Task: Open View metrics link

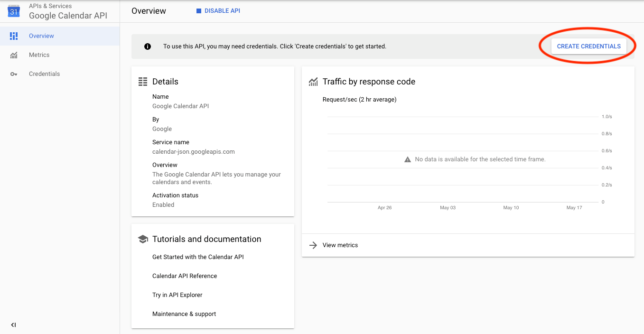Action: (340, 245)
